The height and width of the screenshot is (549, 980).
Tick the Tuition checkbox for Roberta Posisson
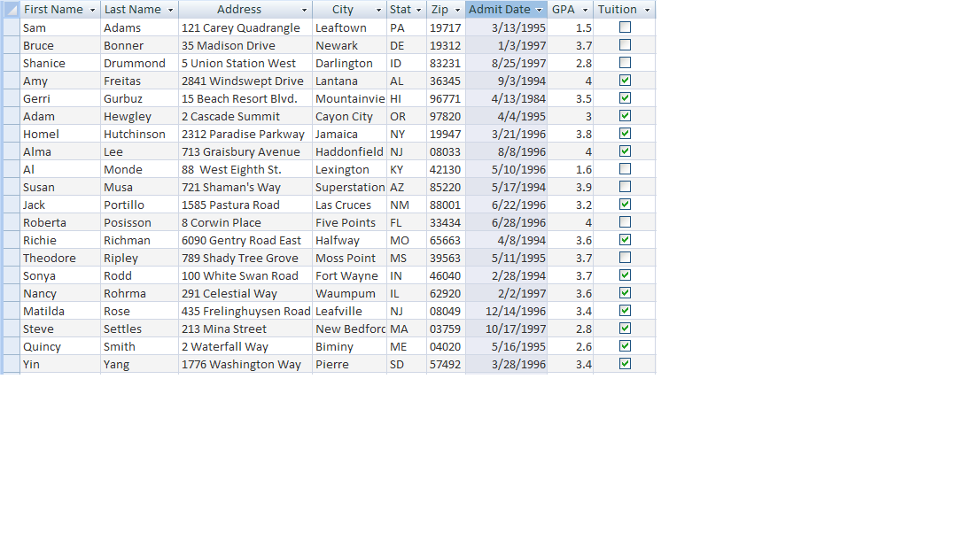tap(625, 222)
